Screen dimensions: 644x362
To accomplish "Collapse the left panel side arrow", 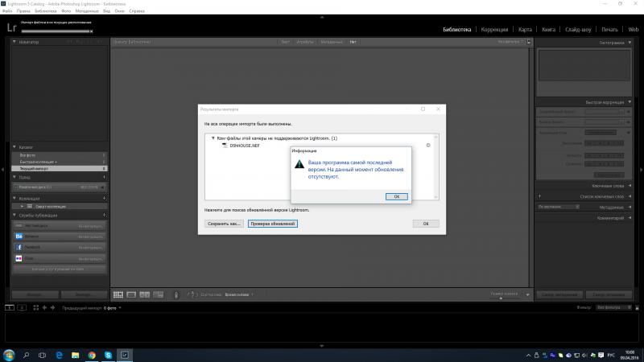I will pyautogui.click(x=2, y=170).
